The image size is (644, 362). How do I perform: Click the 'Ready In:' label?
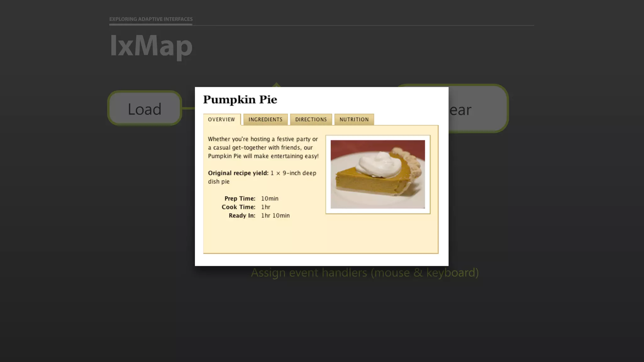point(242,216)
